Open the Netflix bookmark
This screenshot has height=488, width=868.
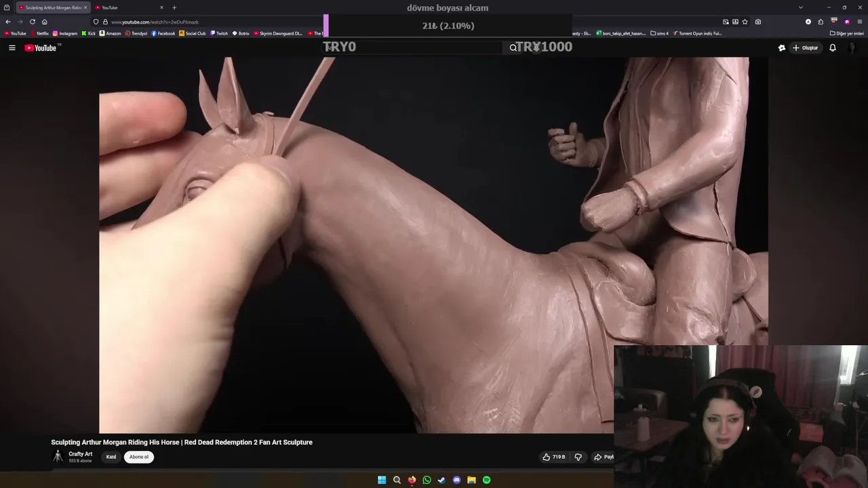(39, 33)
